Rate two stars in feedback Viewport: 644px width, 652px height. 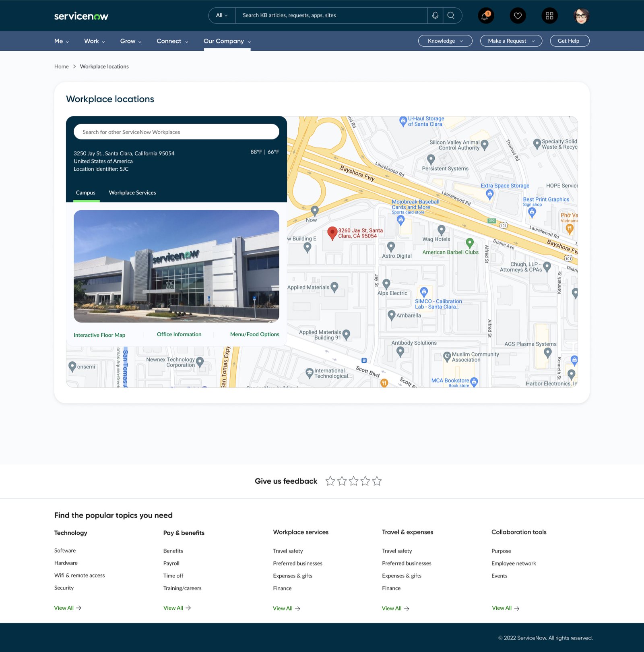click(342, 481)
